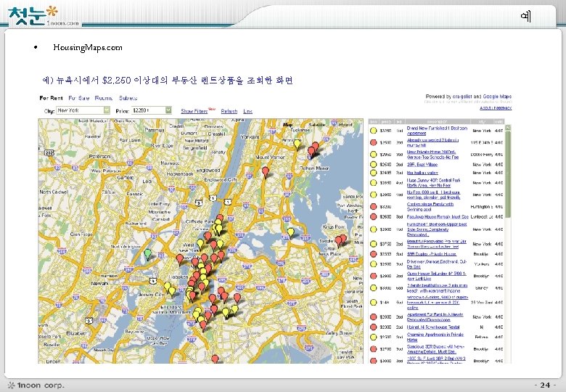Open the craigslist link in the header

pos(462,97)
